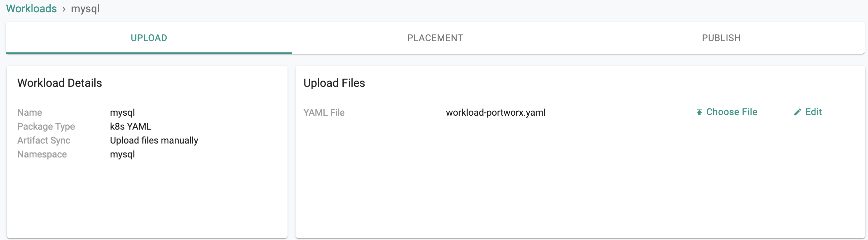Click the YAML File label
Image resolution: width=868 pixels, height=240 pixels.
[x=324, y=112]
